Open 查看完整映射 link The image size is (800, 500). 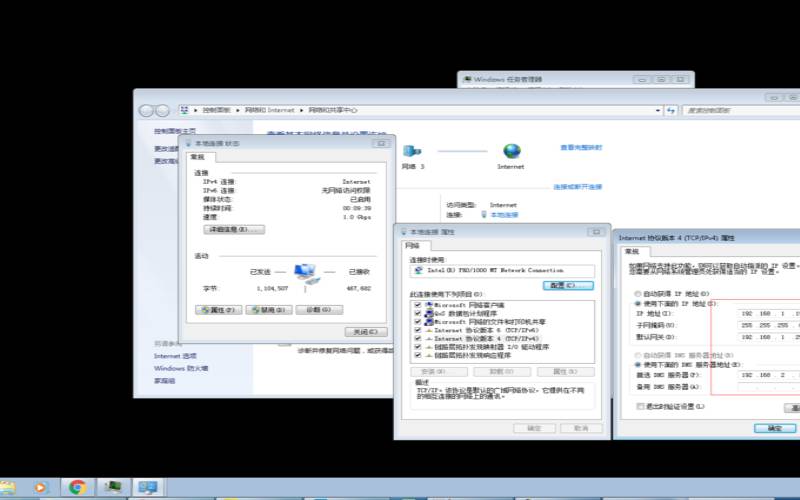[581, 147]
